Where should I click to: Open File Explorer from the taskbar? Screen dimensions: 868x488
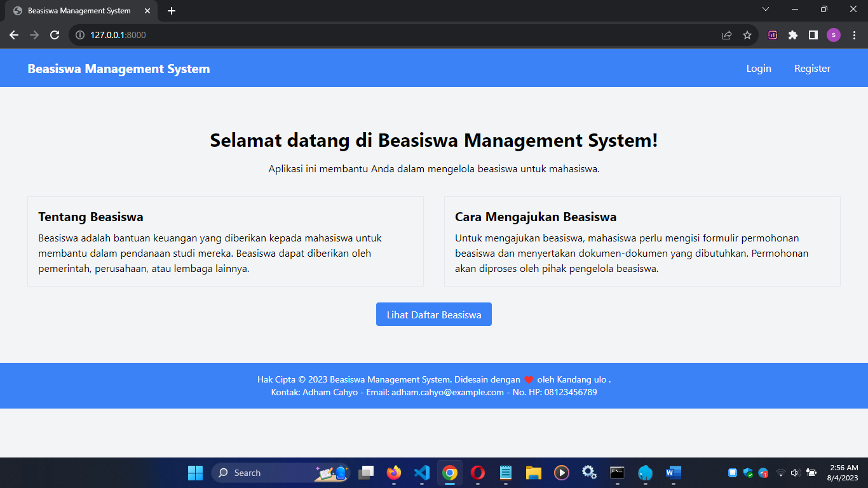(x=533, y=473)
